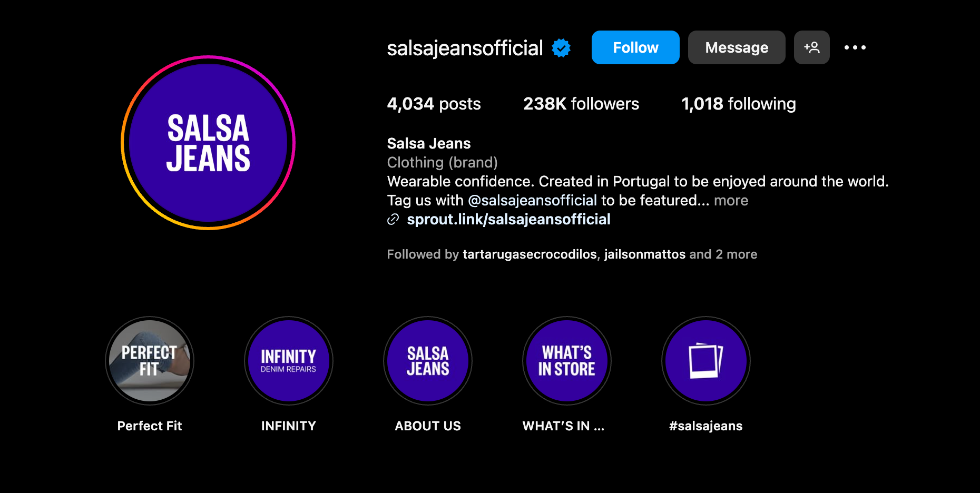The width and height of the screenshot is (980, 493).
Task: Open the ABOUT US highlight
Action: (428, 361)
